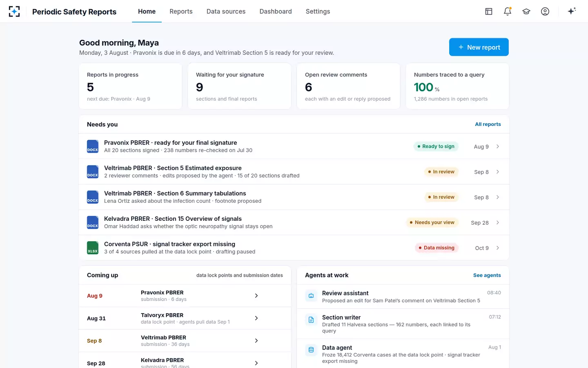Click the 'Aug 31' date in Coming up

(96, 318)
